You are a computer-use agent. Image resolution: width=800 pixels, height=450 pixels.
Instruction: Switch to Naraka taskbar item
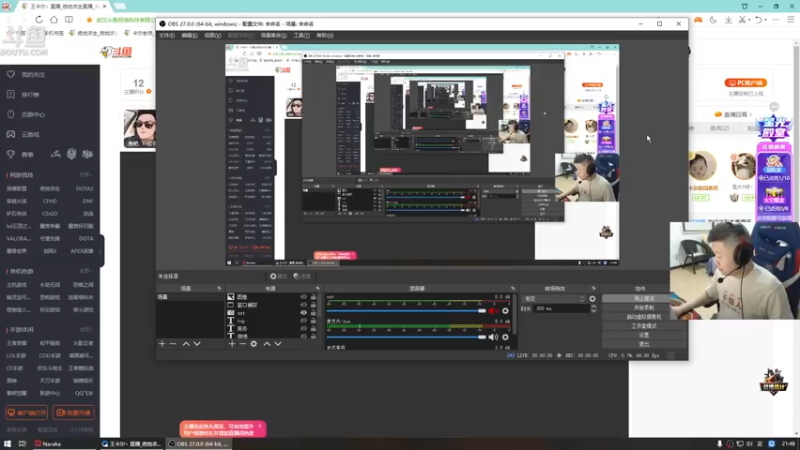[x=48, y=444]
